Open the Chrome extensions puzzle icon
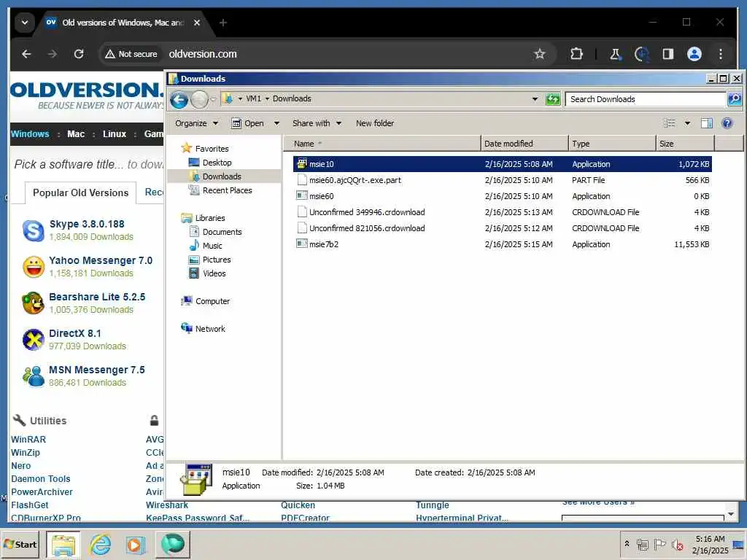This screenshot has width=747, height=560. tap(576, 54)
